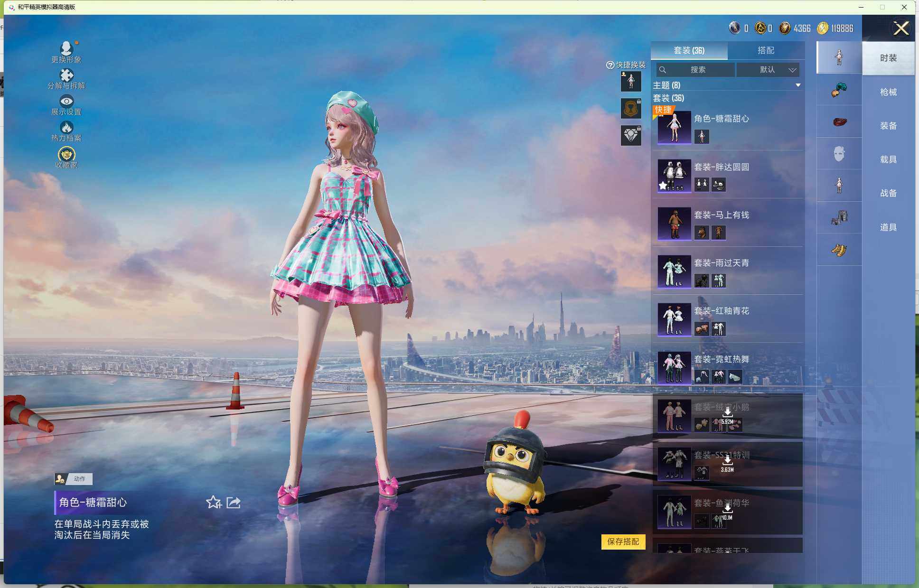
Task: Click the 分解与拆解 puzzle icon
Action: [66, 75]
